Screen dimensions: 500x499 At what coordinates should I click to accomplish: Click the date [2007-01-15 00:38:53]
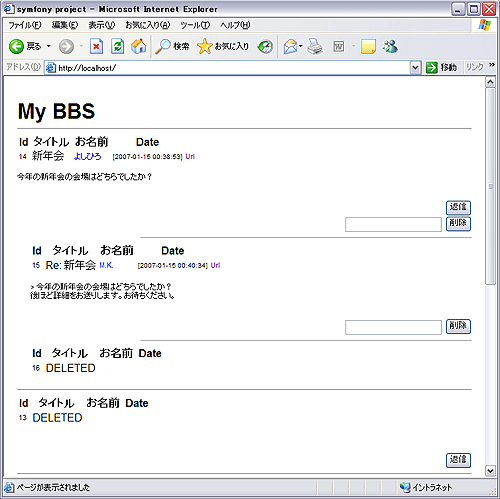tap(147, 157)
